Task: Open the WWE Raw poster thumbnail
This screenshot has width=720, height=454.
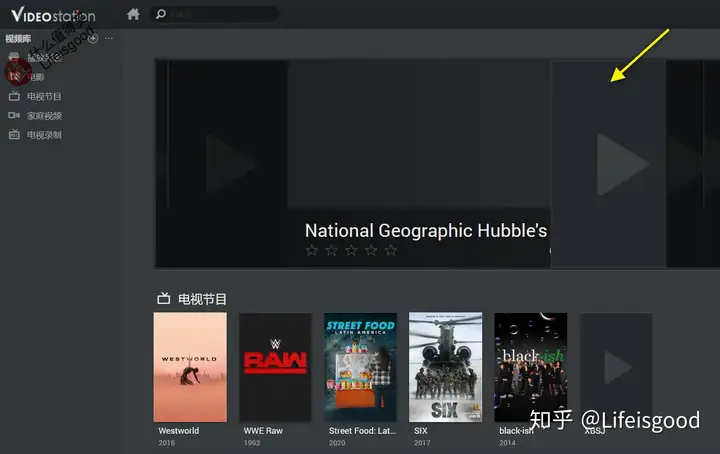Action: click(275, 367)
